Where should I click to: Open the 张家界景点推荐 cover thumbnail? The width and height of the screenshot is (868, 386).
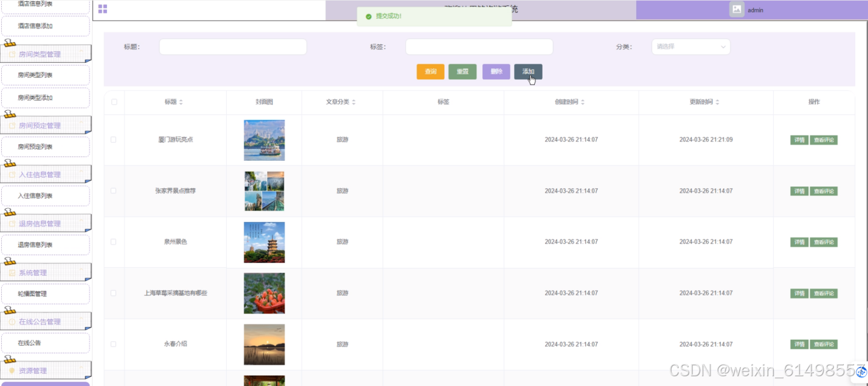(264, 191)
